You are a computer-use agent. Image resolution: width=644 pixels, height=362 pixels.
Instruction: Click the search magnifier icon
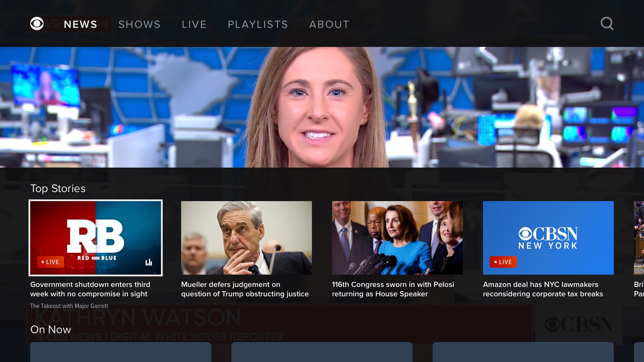(607, 24)
